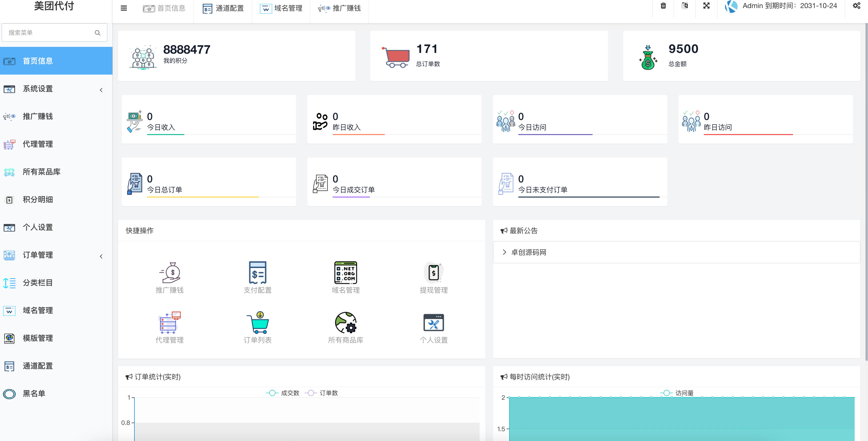Switch to the 首页信息 top tab
Viewport: 868px width, 441px height.
164,8
